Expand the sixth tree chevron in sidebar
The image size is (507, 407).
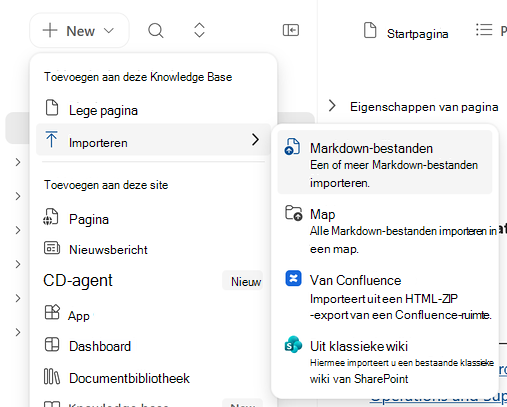coord(18,332)
